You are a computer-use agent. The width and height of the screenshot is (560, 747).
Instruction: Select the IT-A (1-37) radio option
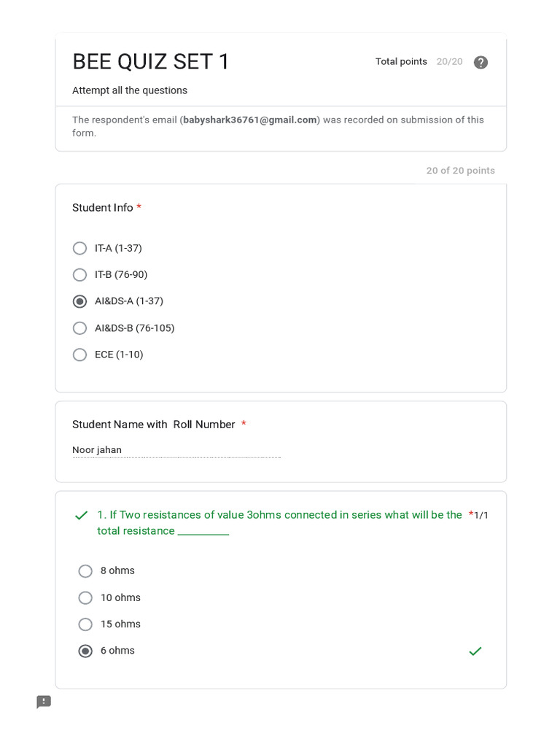click(x=80, y=248)
